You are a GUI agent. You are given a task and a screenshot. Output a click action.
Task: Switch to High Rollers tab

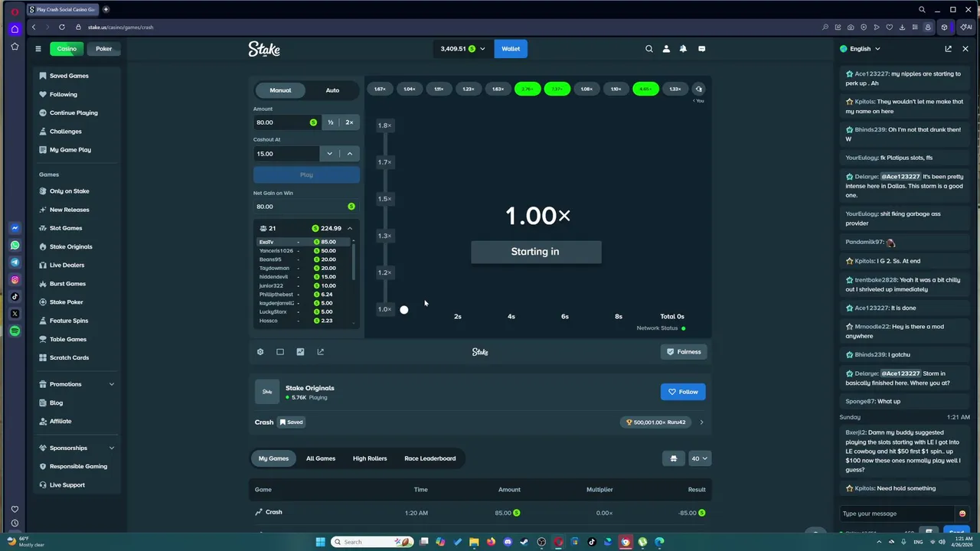[370, 458]
